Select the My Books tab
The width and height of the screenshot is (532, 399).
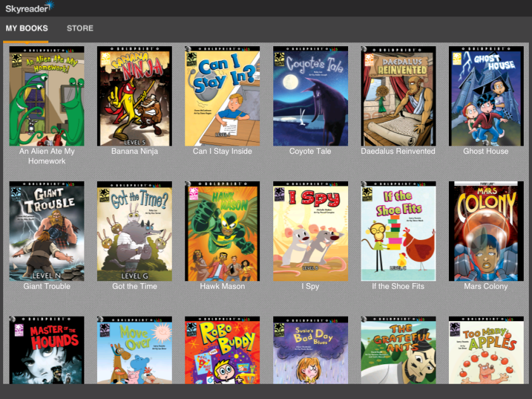tap(27, 28)
